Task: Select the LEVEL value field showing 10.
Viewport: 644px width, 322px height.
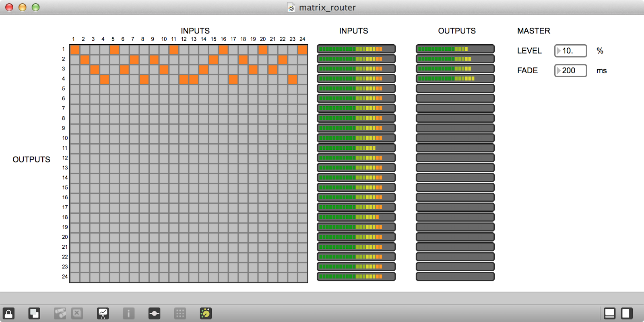Action: 571,51
